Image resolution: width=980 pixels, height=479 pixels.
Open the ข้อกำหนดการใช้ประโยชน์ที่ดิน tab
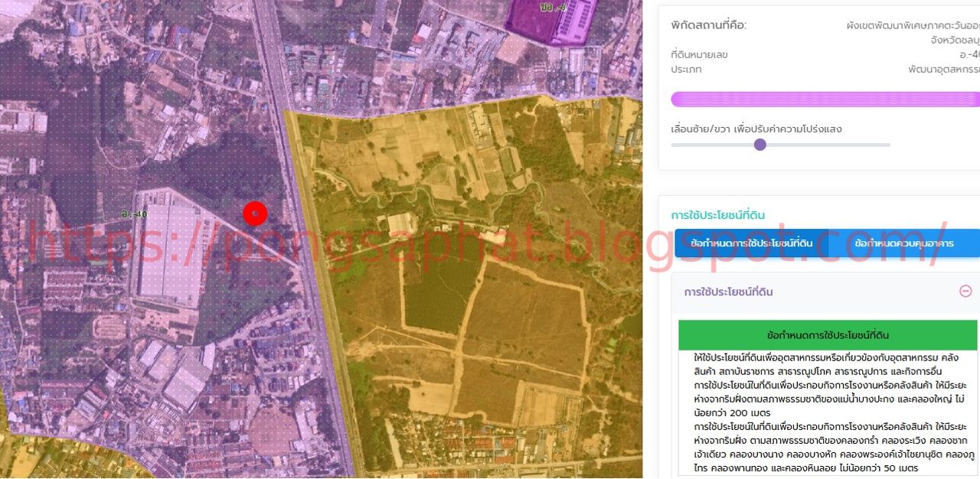point(751,243)
